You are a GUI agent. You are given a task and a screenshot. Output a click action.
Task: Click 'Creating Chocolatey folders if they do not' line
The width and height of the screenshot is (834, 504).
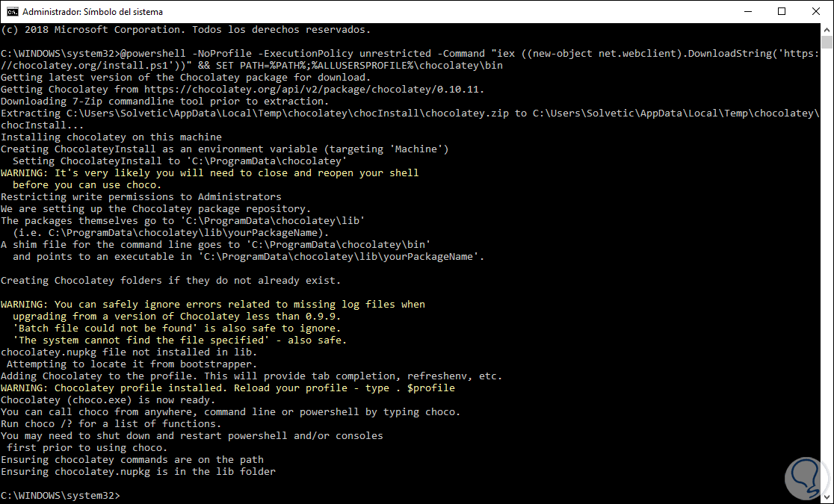[x=170, y=281]
